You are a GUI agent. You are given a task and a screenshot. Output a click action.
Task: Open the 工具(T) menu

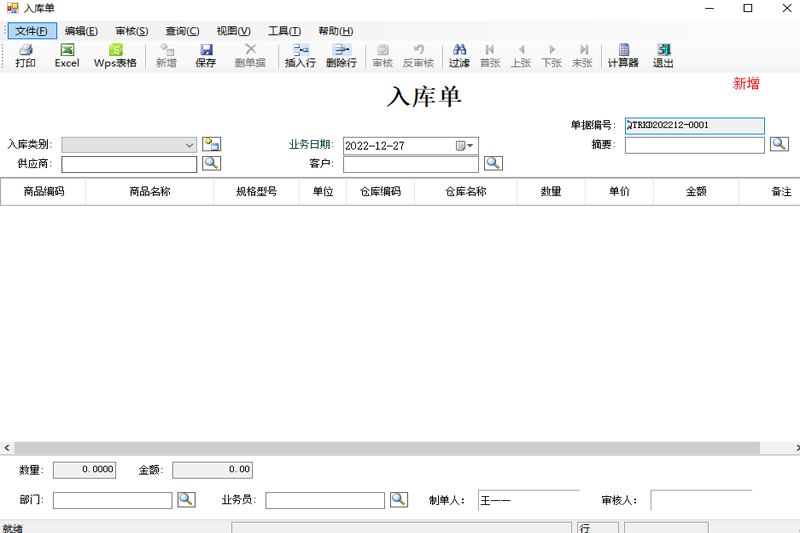click(x=284, y=31)
